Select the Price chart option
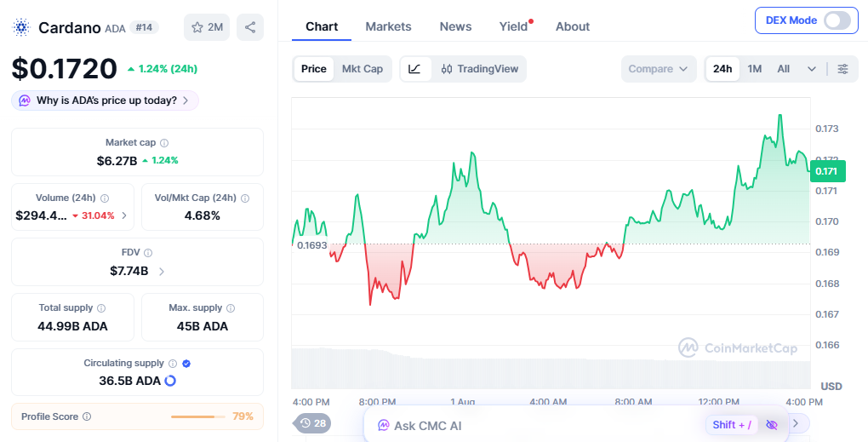Screen dimensions: 868x442 point(314,69)
